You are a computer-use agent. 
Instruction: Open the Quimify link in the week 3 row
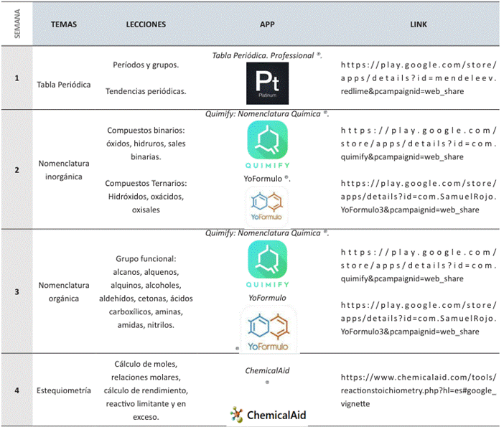tap(419, 265)
